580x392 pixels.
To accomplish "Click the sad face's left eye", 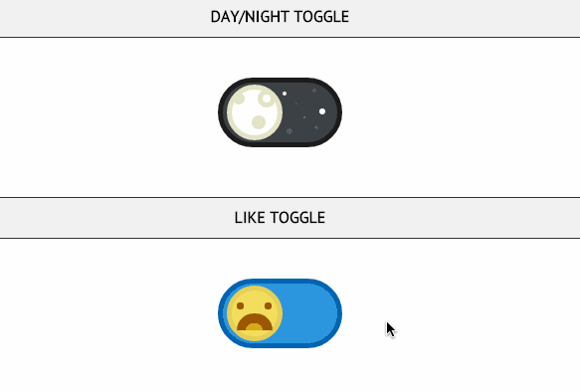I will coord(240,305).
